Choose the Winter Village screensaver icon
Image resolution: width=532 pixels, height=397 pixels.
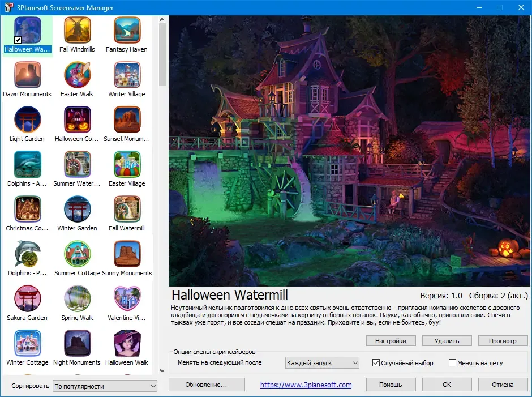click(x=127, y=75)
